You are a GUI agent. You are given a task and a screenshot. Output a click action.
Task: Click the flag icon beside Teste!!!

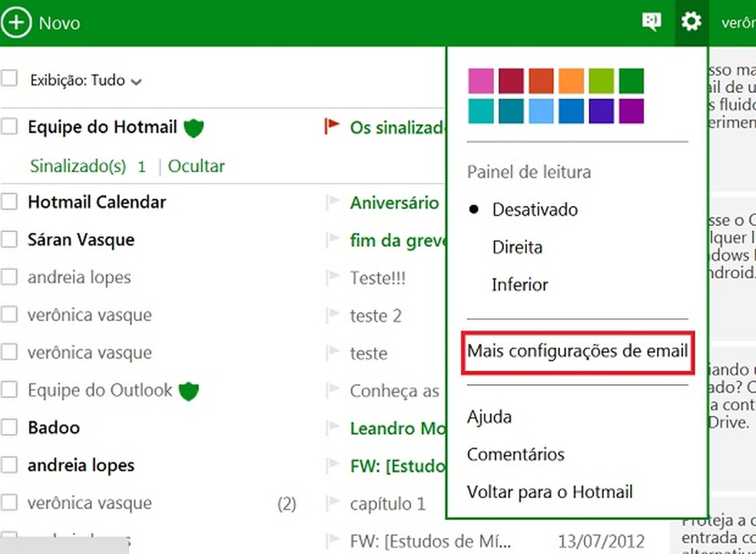[332, 278]
